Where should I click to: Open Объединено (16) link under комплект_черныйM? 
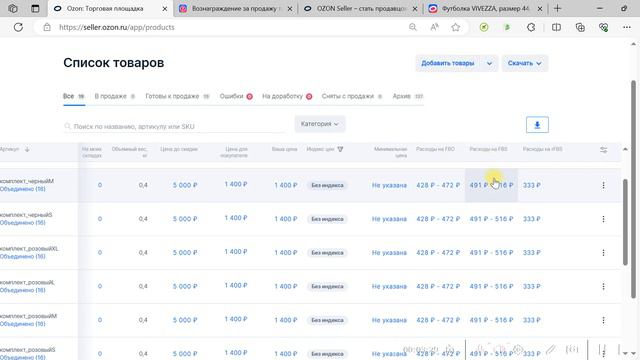(23, 189)
